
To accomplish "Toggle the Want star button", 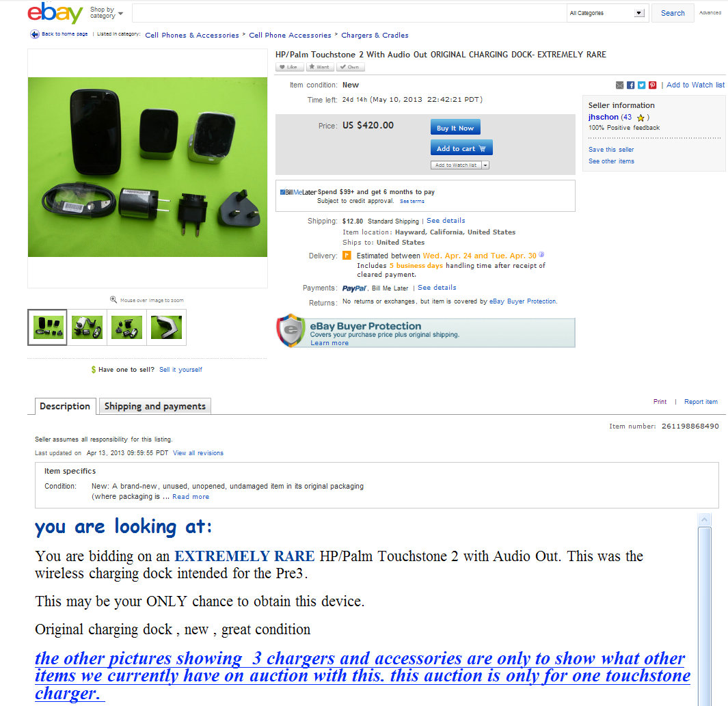I will coord(320,67).
